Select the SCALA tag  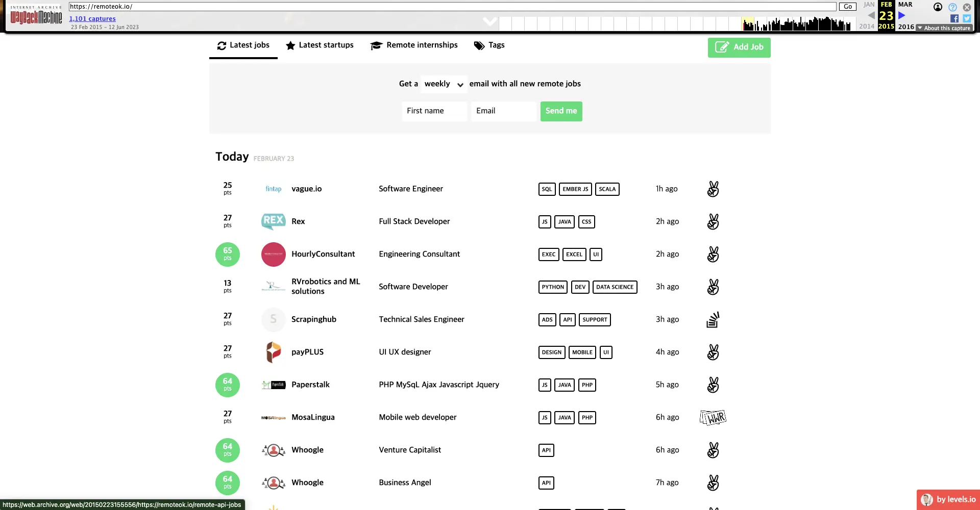(x=607, y=189)
